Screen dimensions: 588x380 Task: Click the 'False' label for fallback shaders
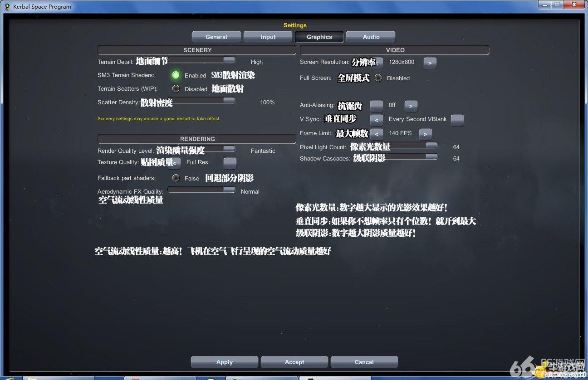(192, 179)
